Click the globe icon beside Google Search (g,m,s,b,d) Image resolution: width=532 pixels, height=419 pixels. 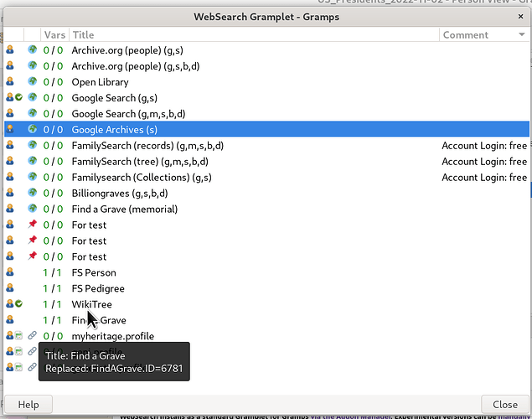[32, 113]
